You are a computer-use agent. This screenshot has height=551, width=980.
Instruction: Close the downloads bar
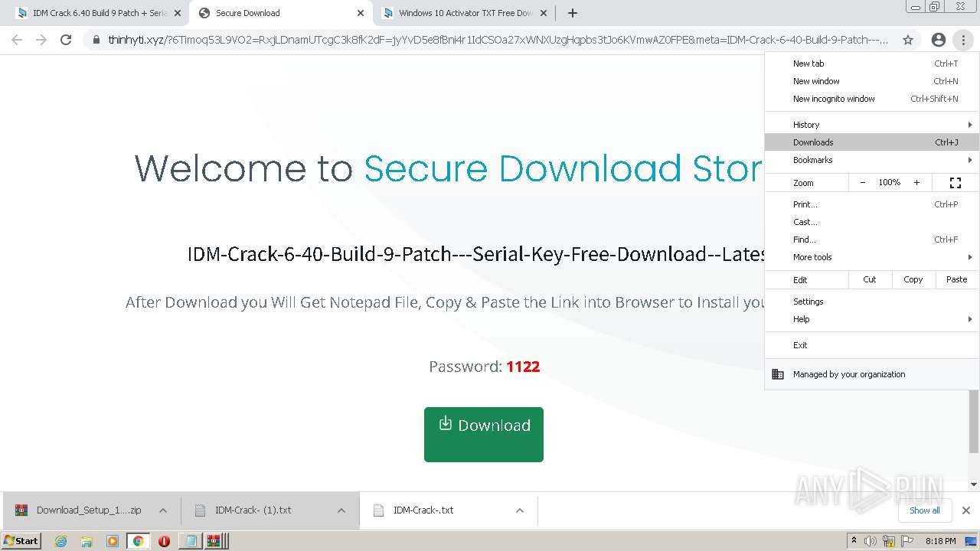pyautogui.click(x=966, y=510)
